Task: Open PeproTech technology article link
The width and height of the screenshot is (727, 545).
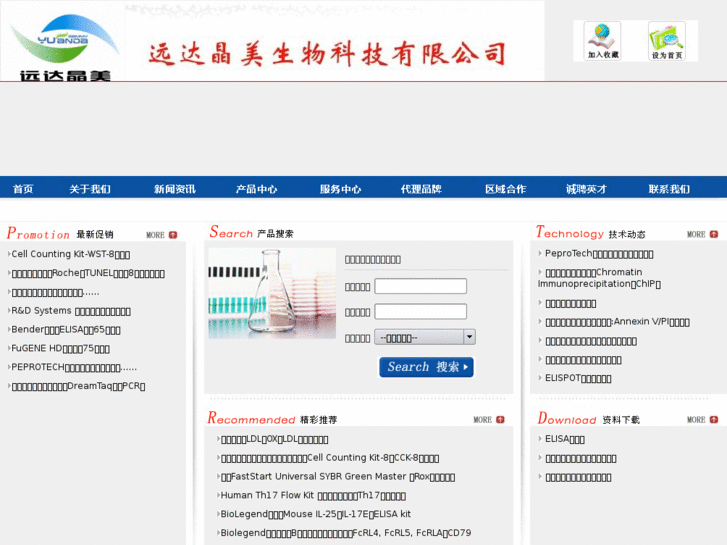Action: click(x=599, y=254)
